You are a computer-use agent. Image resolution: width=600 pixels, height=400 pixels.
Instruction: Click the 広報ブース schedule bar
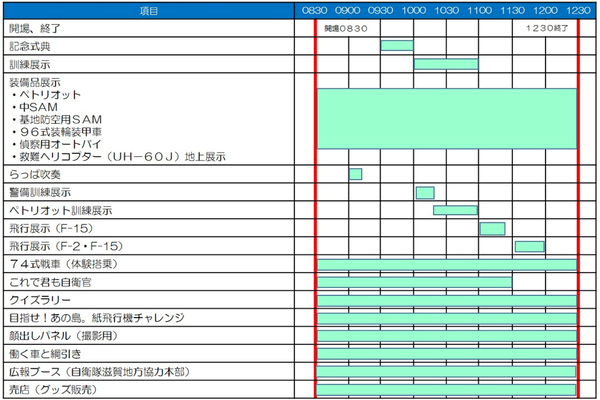(446, 372)
